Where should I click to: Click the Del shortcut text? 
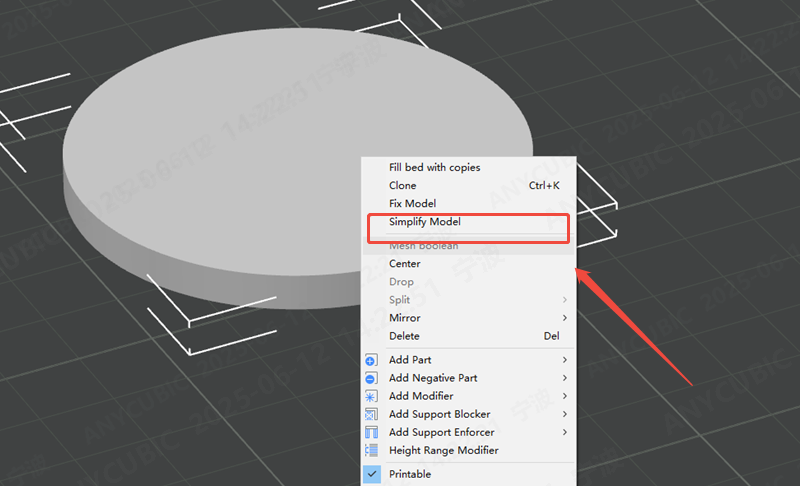click(x=552, y=336)
